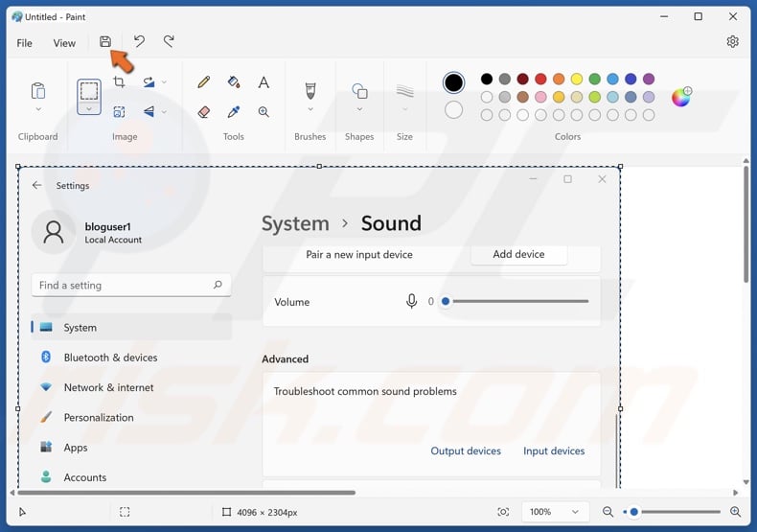Click the Save floppy disk icon
The width and height of the screenshot is (757, 532).
pos(105,42)
